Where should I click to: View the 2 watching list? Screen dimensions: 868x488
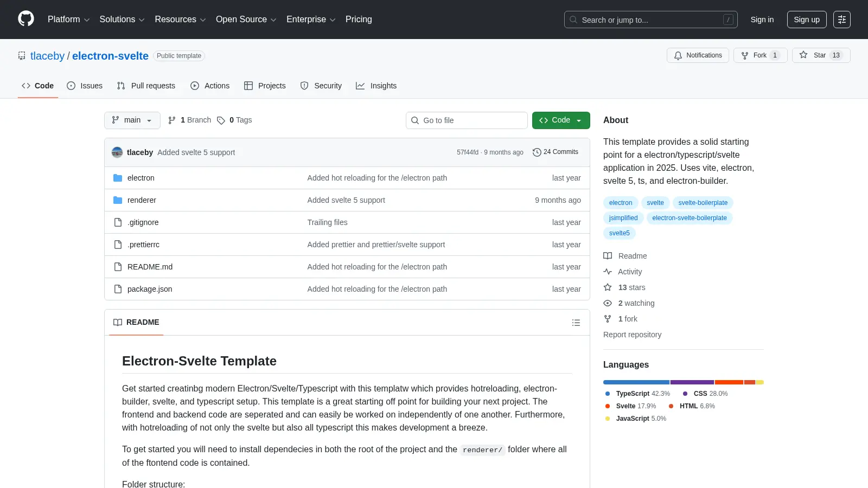(x=629, y=303)
